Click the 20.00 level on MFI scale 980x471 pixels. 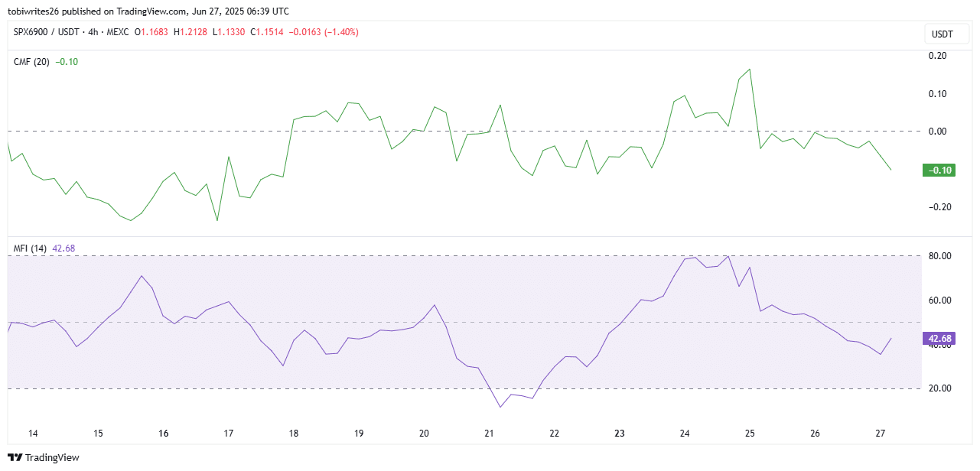click(939, 388)
